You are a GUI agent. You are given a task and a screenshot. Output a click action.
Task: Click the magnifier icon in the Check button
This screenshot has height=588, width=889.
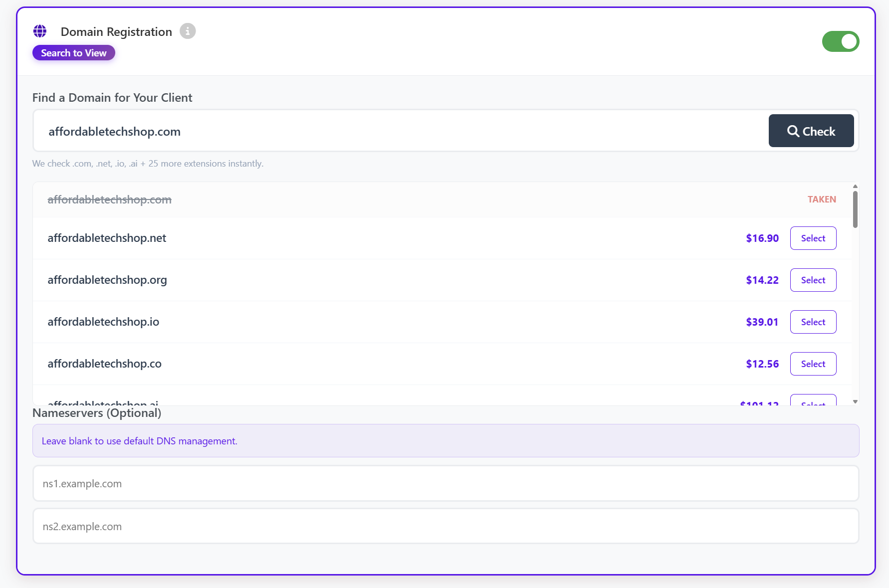pos(793,131)
